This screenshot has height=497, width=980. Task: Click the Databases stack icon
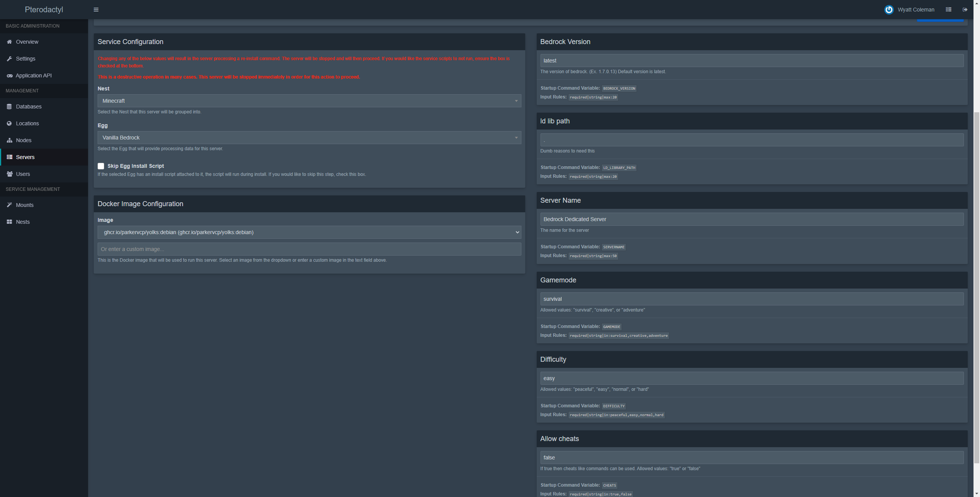point(10,107)
